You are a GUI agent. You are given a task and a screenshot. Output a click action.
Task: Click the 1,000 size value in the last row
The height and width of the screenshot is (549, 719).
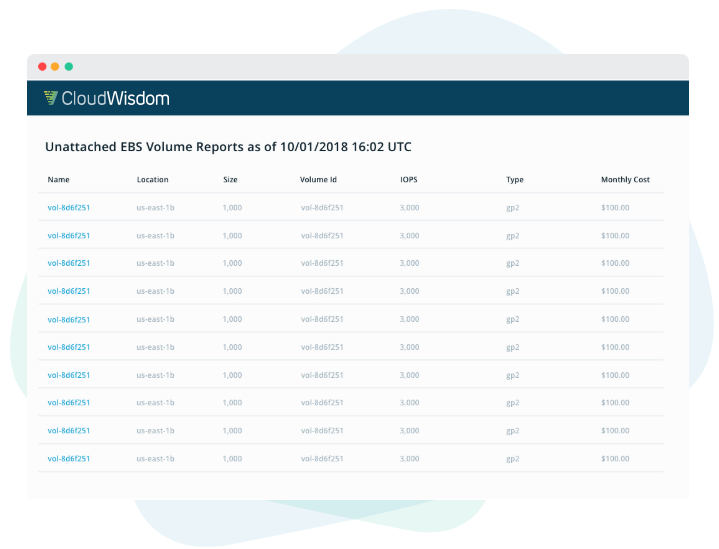pyautogui.click(x=232, y=459)
